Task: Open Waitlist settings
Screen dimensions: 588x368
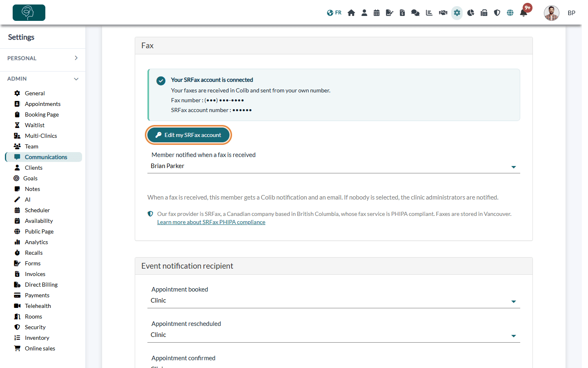Action: [35, 125]
